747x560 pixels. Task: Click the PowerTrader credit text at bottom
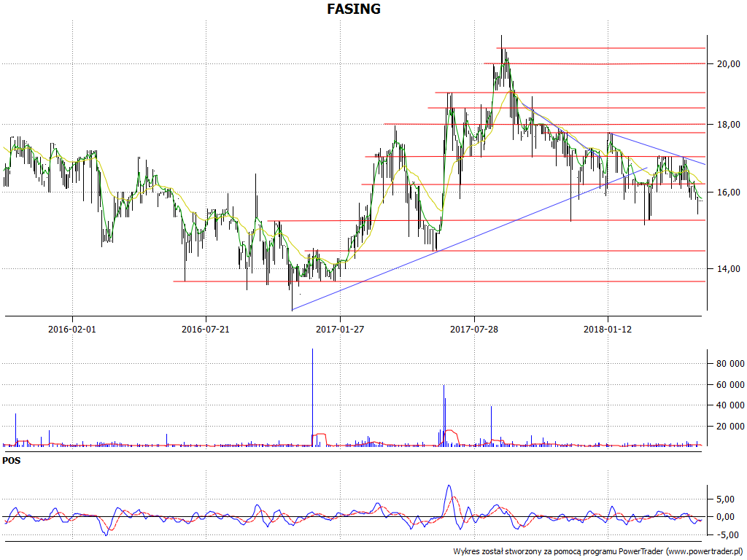(x=598, y=551)
